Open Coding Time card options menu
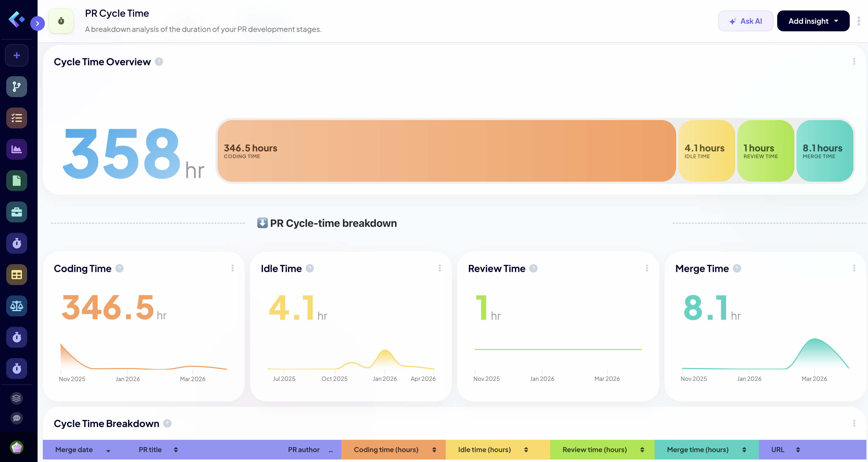The image size is (868, 462). [x=233, y=268]
